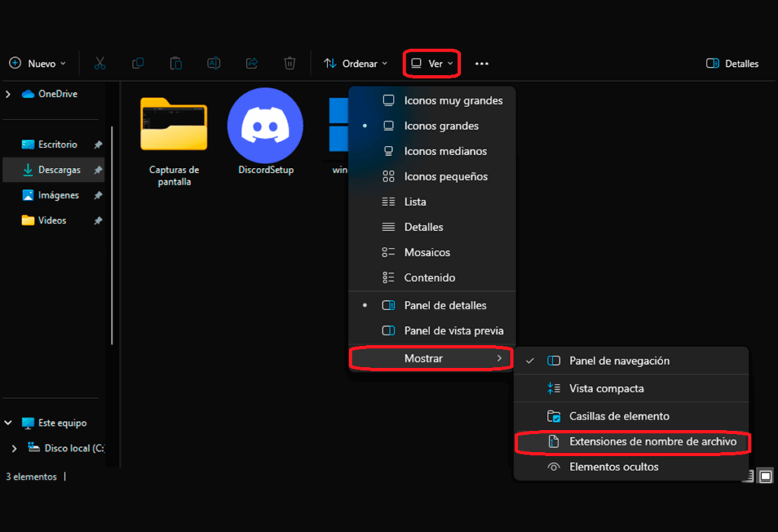Click the Cut scissors icon in toolbar
The height and width of the screenshot is (532, 778).
click(x=100, y=64)
